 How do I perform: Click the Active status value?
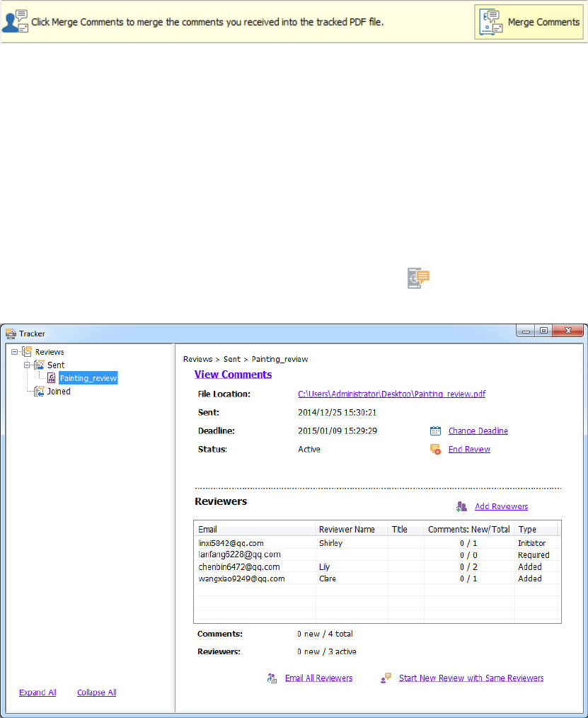click(x=309, y=449)
